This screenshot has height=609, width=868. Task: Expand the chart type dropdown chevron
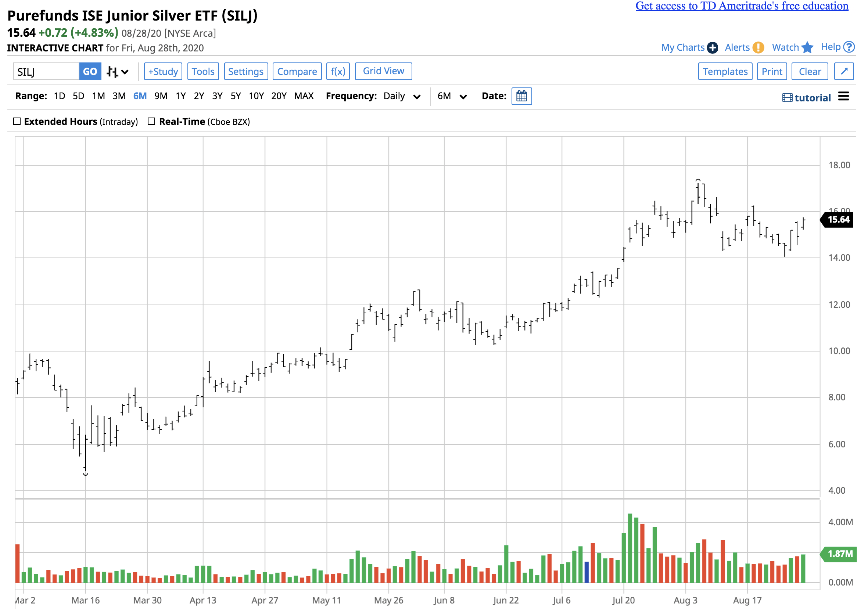click(x=125, y=72)
